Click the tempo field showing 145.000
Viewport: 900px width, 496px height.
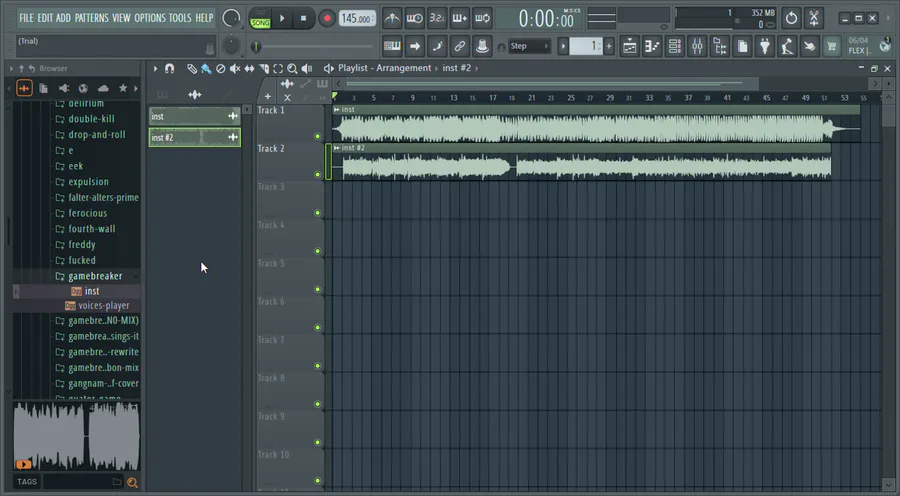[355, 18]
